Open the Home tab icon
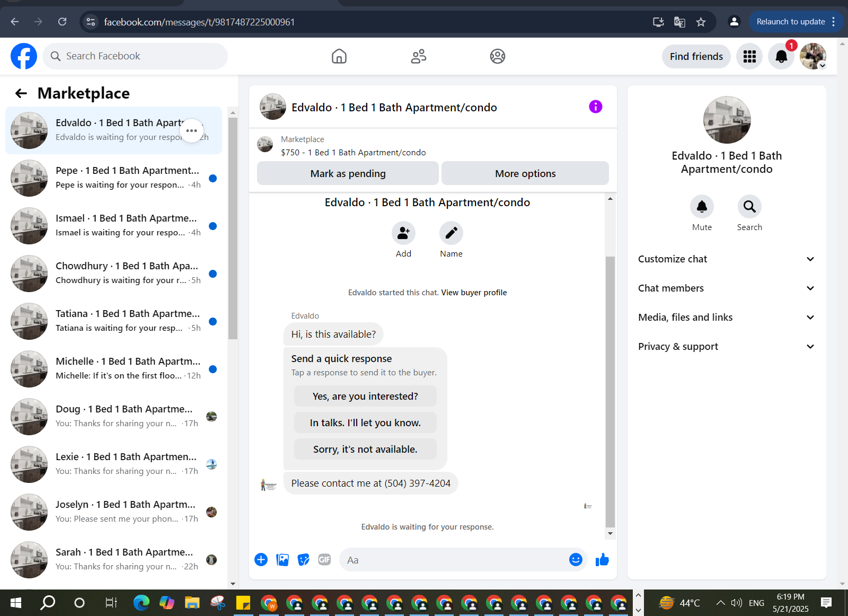The image size is (848, 616). 339,56
